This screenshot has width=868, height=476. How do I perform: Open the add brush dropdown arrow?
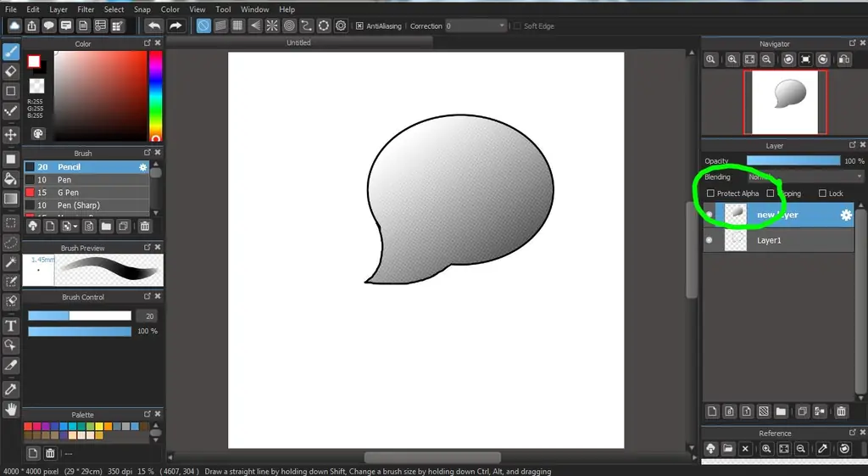pyautogui.click(x=75, y=226)
